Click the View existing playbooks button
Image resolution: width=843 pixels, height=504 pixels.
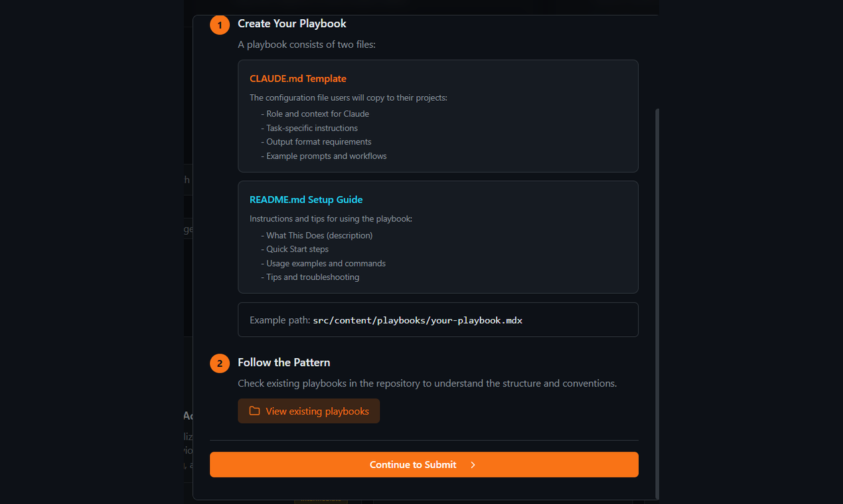(309, 411)
